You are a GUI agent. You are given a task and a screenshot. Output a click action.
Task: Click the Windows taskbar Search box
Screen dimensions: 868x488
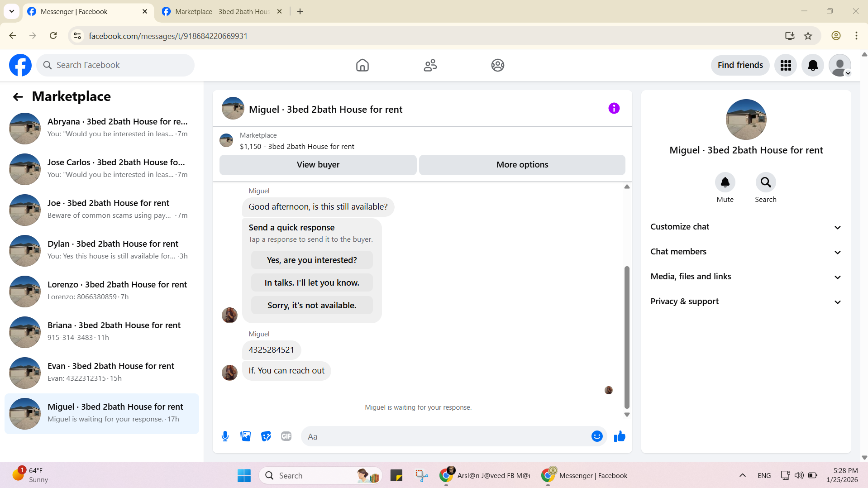tap(320, 476)
